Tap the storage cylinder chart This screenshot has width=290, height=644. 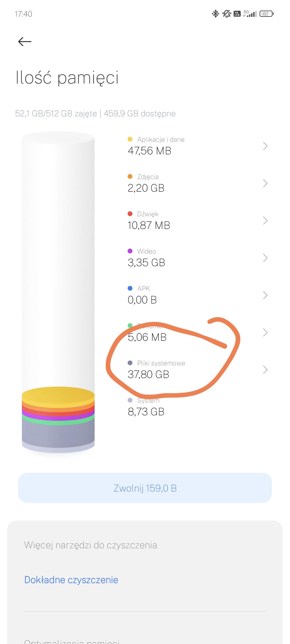point(58,275)
